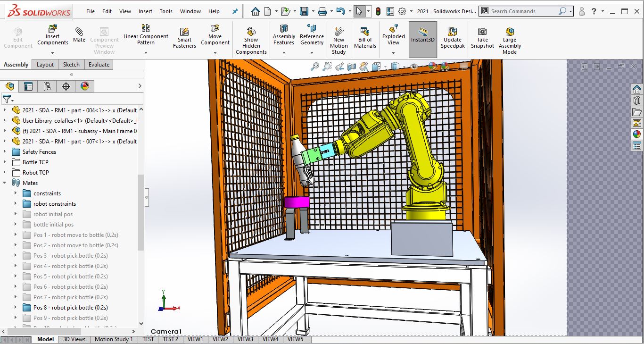644x344 pixels.
Task: Expand Insert Components dropdown arrow
Action: [x=53, y=53]
